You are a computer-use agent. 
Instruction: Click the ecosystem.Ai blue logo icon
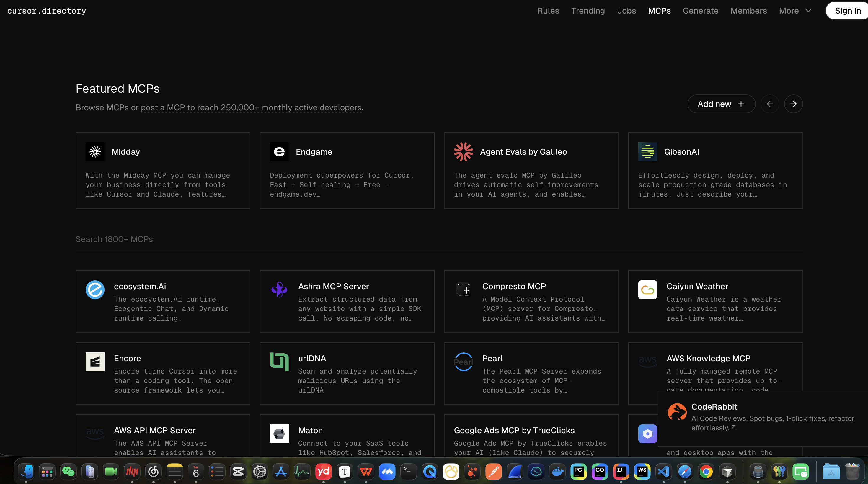coord(95,290)
